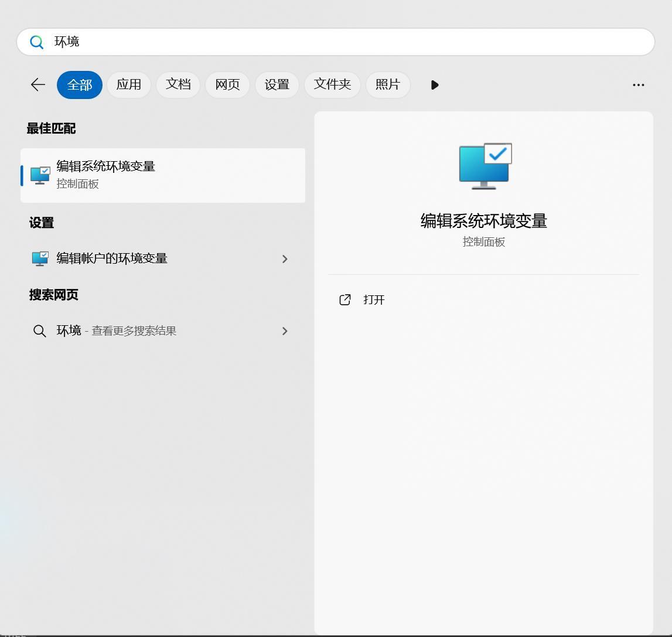Click the magnifier icon beside 环境 web search
The width and height of the screenshot is (672, 637).
pyautogui.click(x=39, y=331)
